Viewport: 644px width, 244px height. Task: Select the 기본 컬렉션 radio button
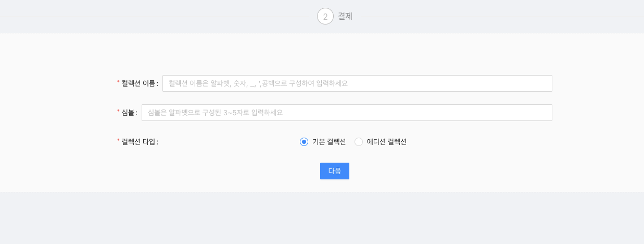[x=304, y=142]
